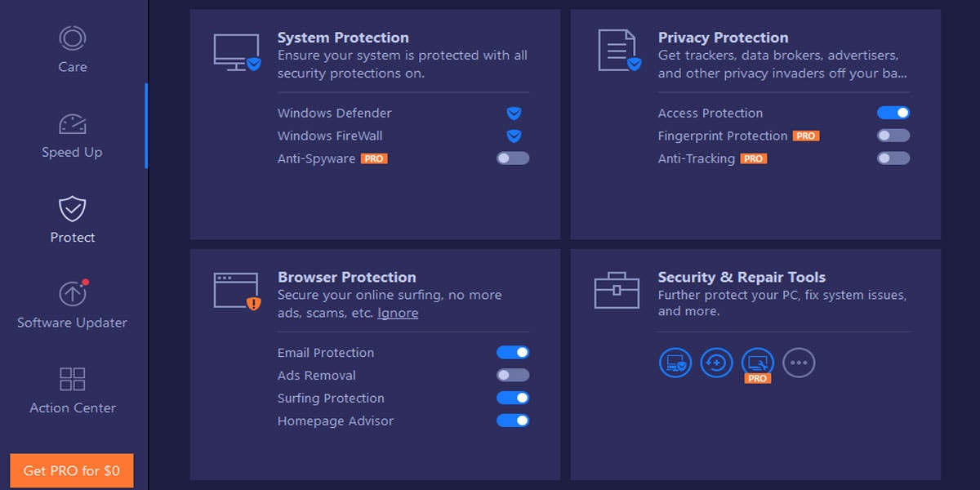The image size is (980, 490).
Task: Click the Ignore link under Browser Protection
Action: (398, 313)
